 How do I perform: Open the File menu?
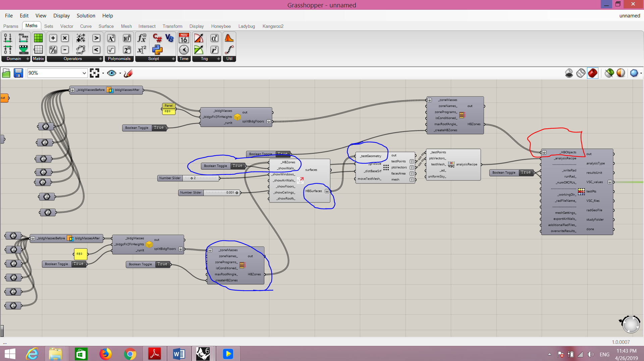9,16
